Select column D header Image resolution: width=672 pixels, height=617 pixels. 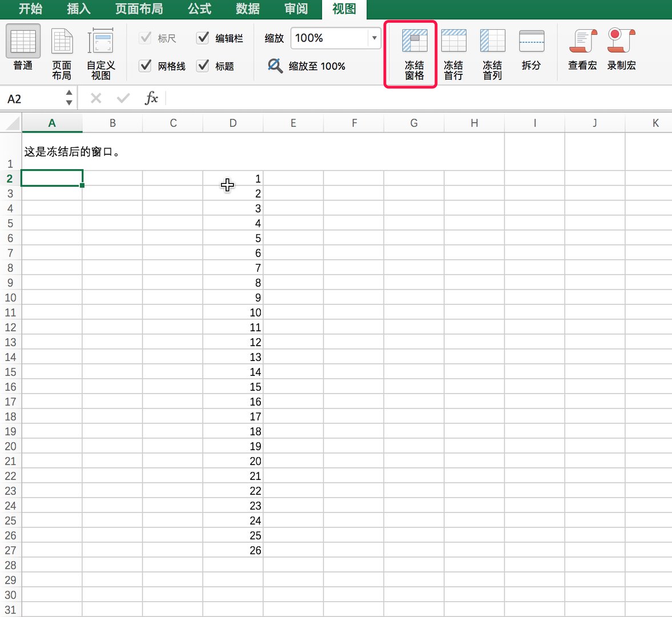pos(233,123)
